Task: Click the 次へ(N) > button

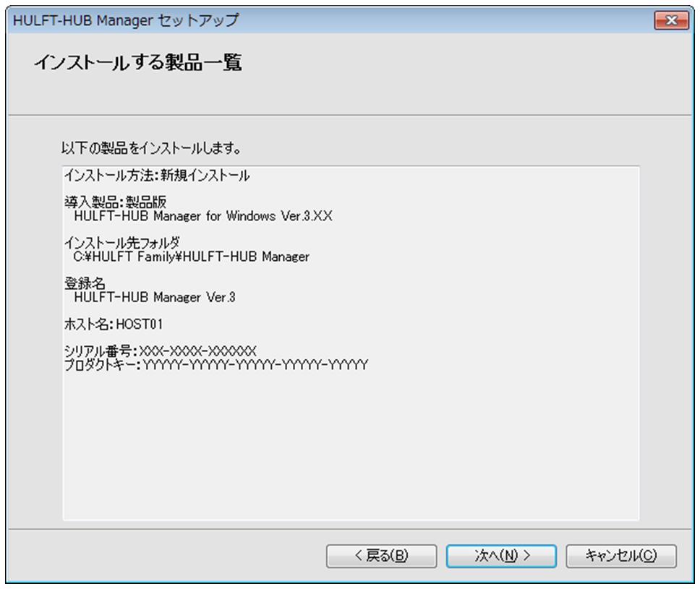Action: pos(501,556)
